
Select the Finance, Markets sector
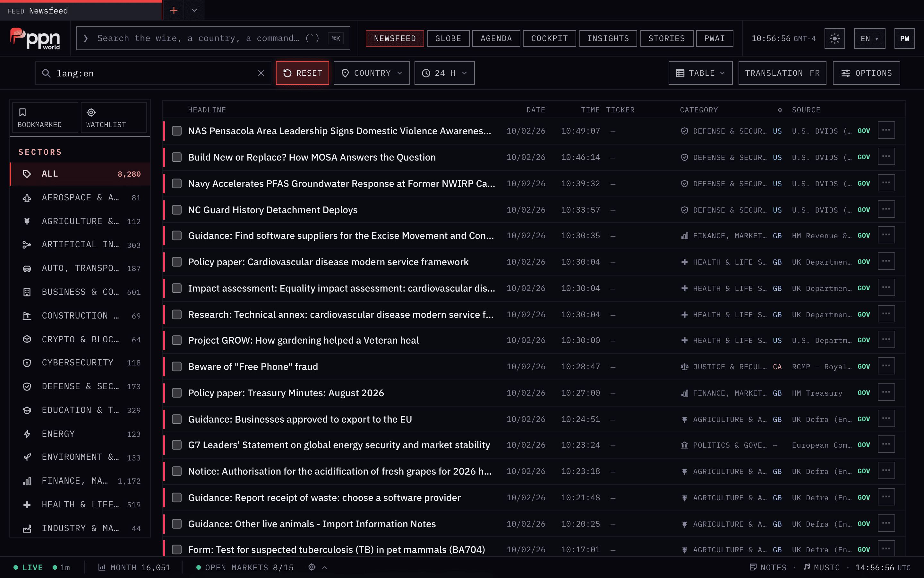[x=80, y=481]
